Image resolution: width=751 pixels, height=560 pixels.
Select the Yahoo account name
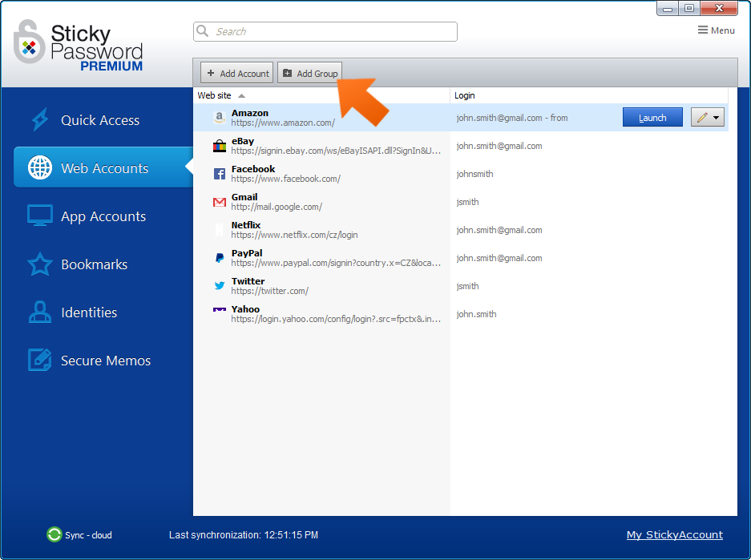[245, 308]
